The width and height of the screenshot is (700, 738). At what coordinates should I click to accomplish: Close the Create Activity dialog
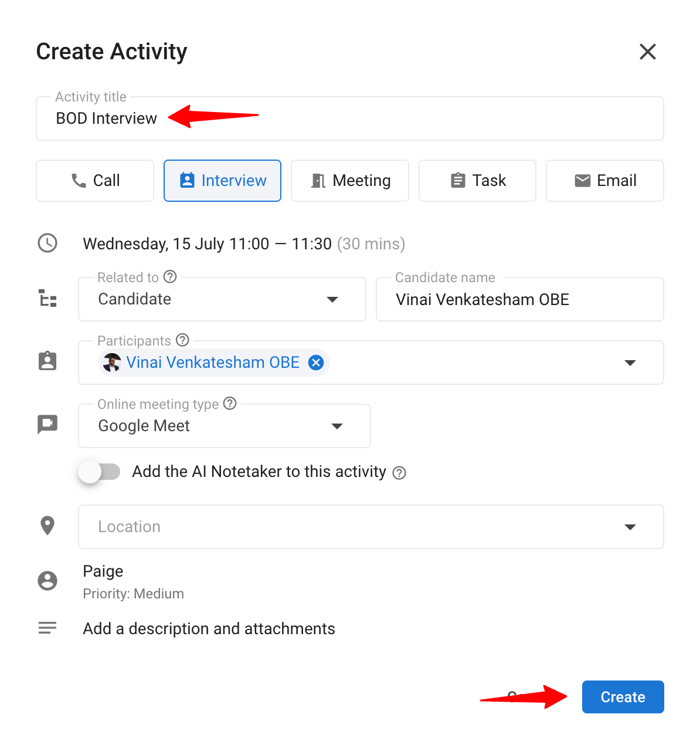647,52
